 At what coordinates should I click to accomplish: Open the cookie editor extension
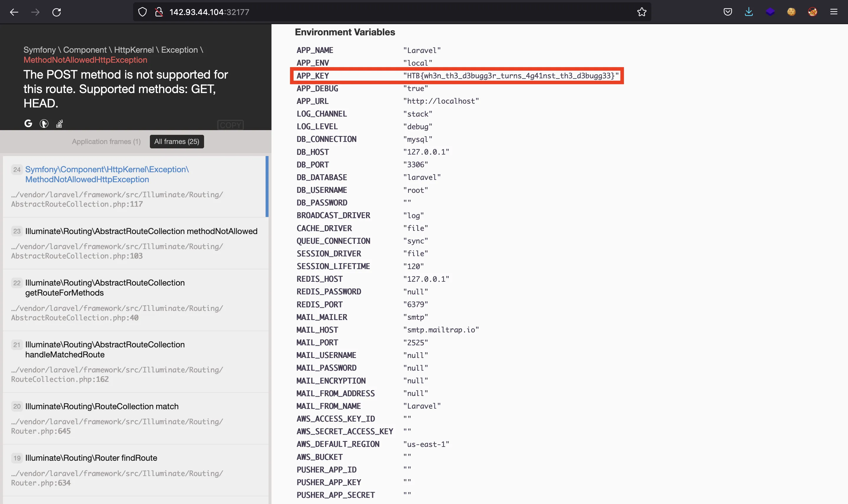pyautogui.click(x=791, y=12)
